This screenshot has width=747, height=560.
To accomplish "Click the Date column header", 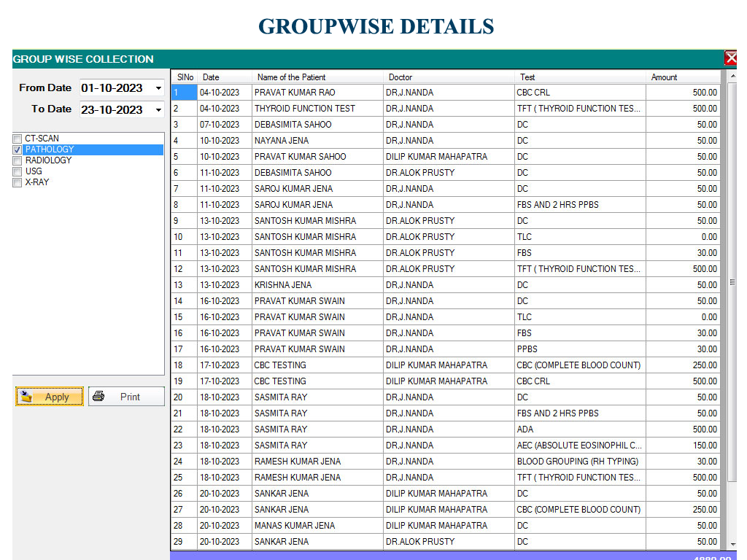I will click(211, 77).
